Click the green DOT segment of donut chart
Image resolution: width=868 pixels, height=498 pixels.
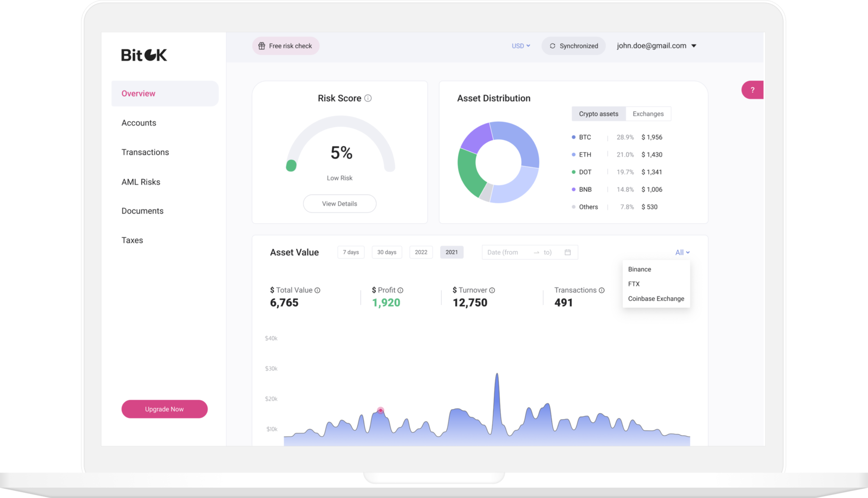[469, 172]
